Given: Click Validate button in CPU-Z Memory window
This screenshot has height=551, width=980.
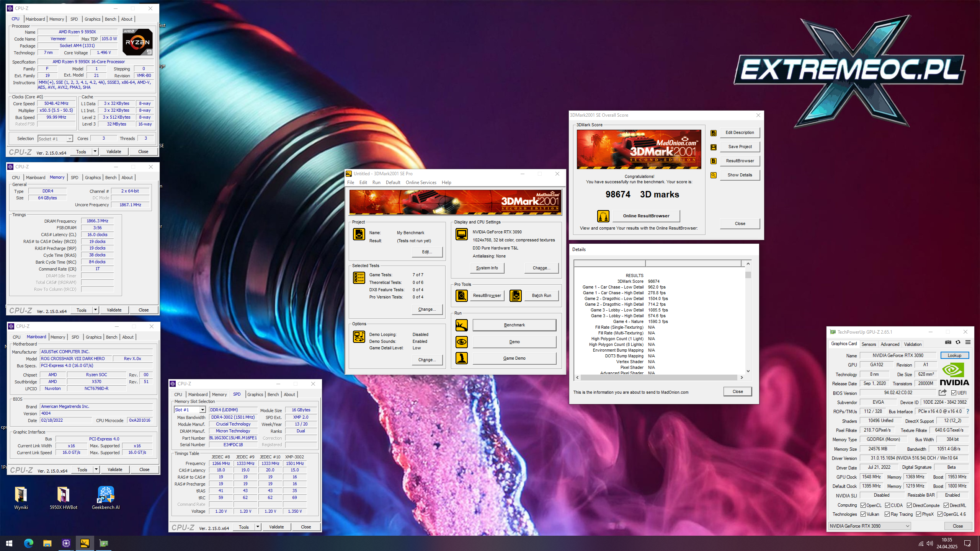Looking at the screenshot, I should coord(114,310).
